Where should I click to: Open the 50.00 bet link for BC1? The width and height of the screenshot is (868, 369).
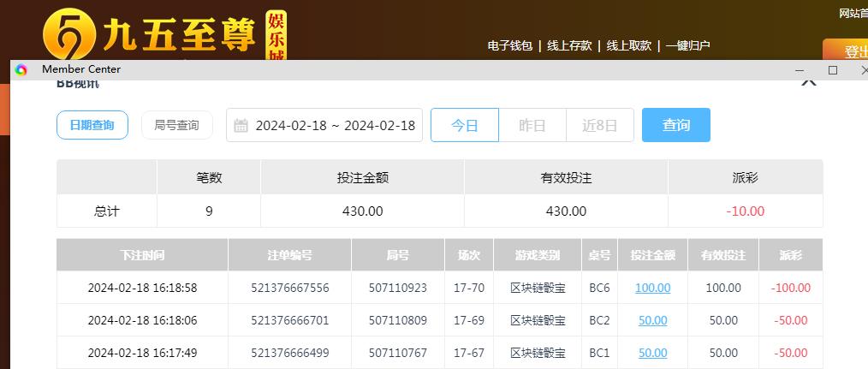click(652, 353)
